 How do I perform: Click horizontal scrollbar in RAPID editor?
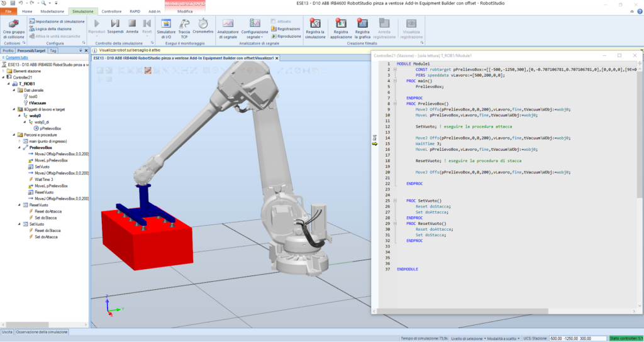coord(464,311)
